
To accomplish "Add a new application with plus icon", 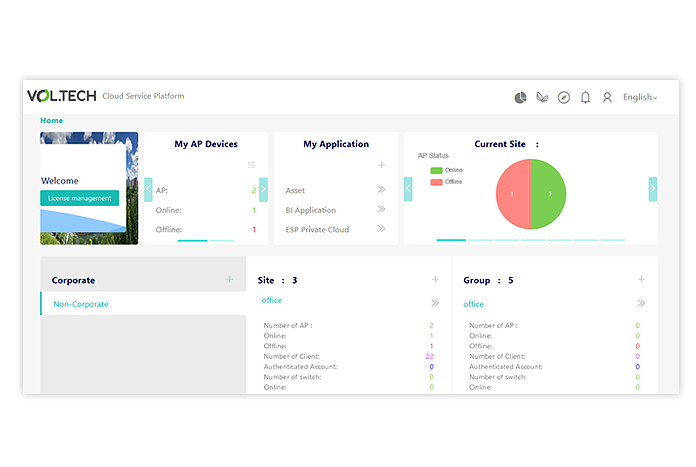I will tap(381, 165).
